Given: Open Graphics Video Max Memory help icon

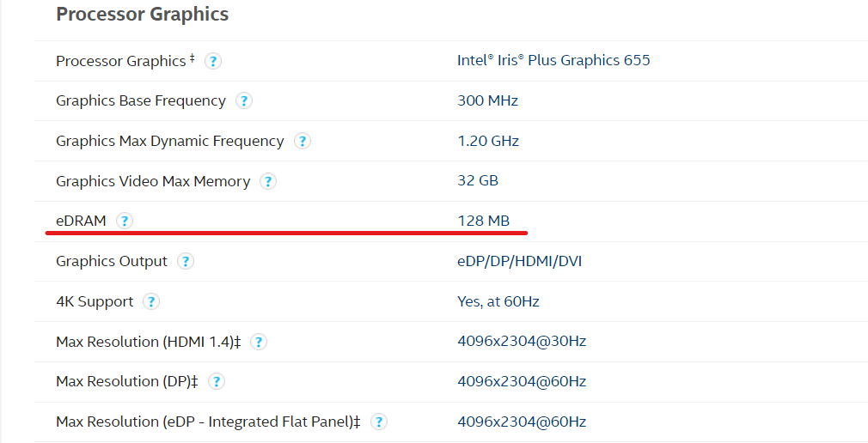Looking at the screenshot, I should tap(268, 181).
